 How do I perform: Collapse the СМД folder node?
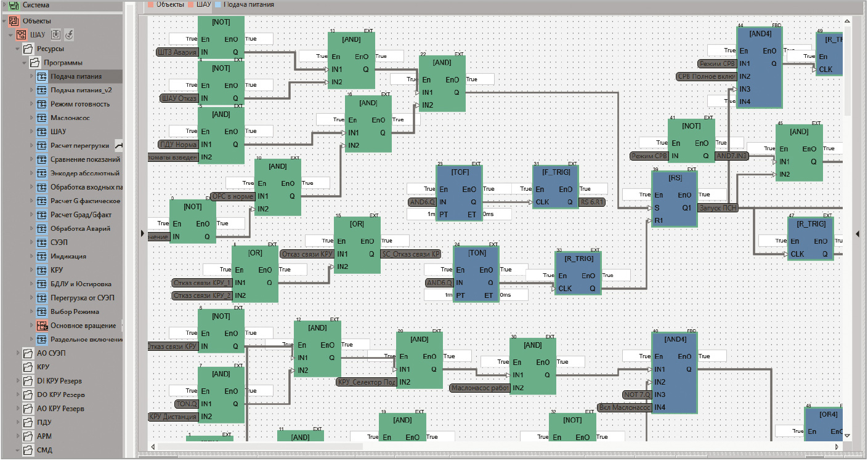coord(18,450)
